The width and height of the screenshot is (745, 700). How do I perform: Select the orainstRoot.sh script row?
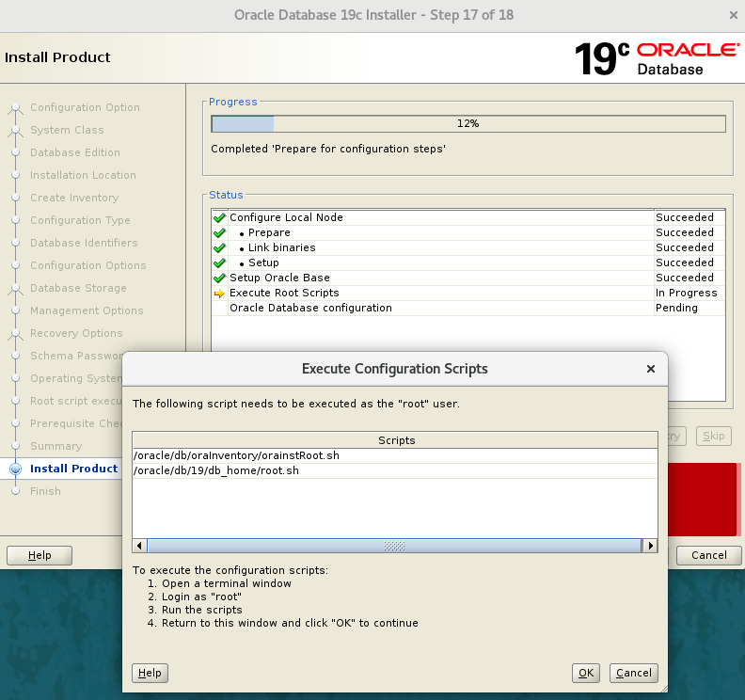(395, 455)
